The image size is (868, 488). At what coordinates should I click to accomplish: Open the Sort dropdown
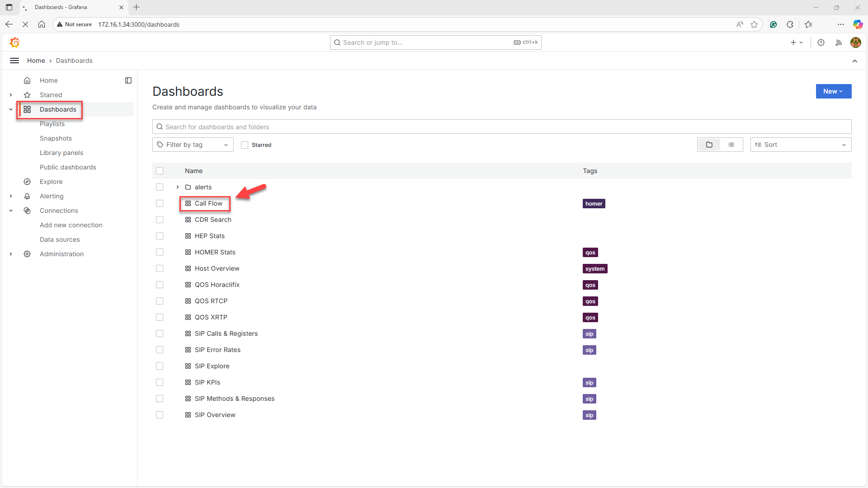click(800, 145)
